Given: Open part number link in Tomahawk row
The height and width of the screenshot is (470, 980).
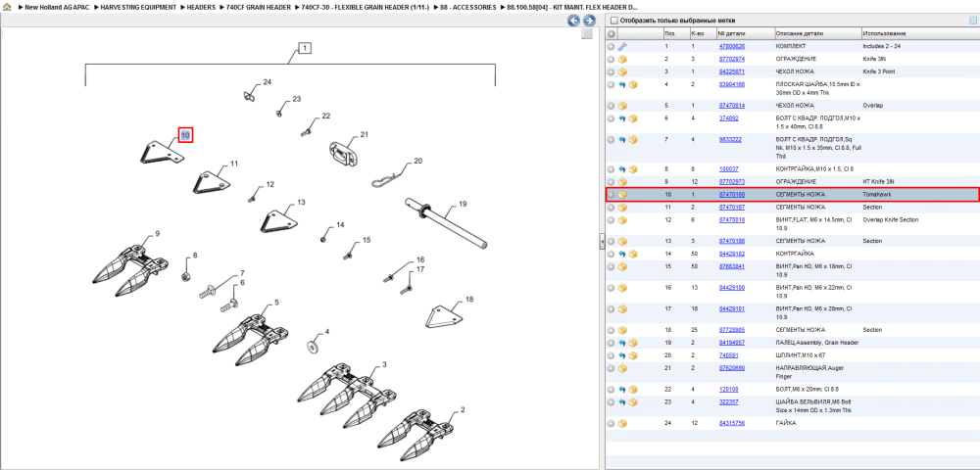Looking at the screenshot, I should (731, 195).
